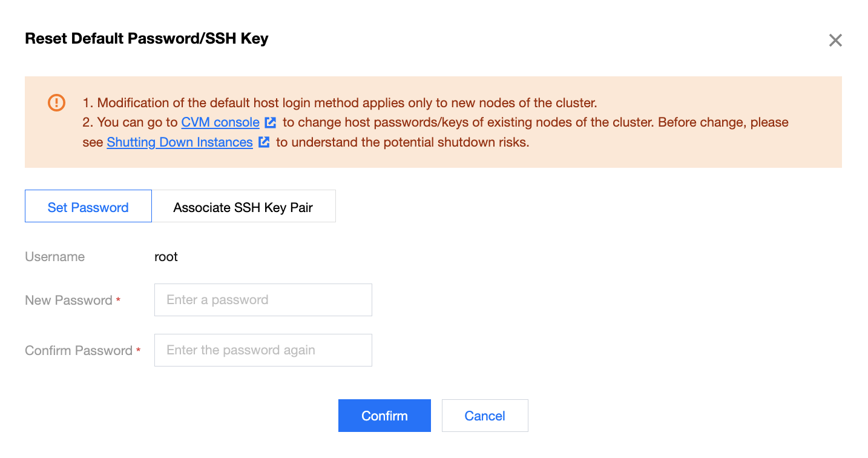The image size is (868, 458).
Task: Click the orange warning alert icon
Action: click(56, 102)
